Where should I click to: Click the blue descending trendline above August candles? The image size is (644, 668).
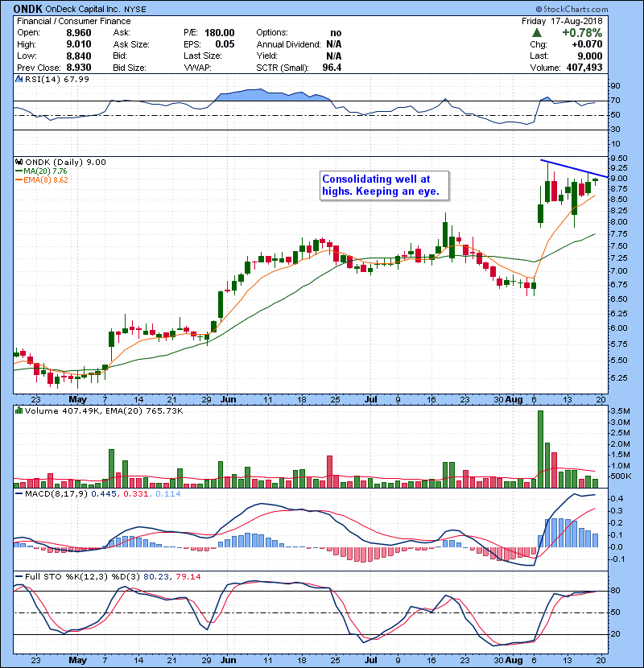574,168
